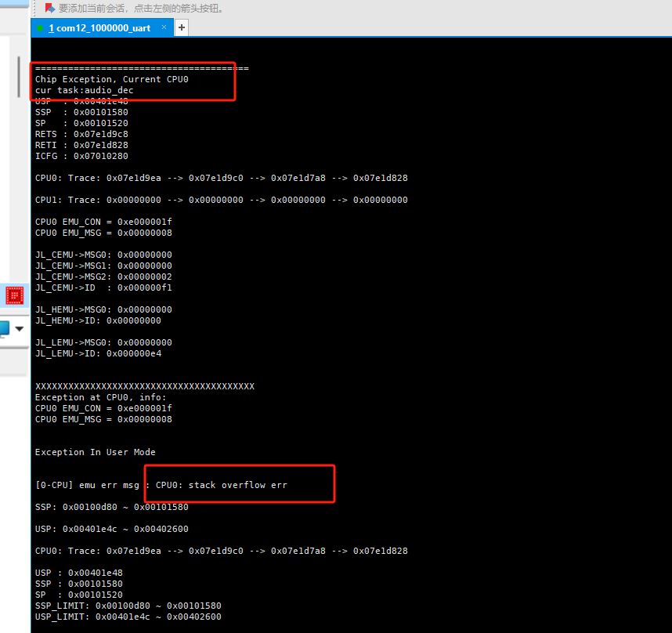
Task: Click the 'JL_HEMU->MSG0' line
Action: [103, 310]
